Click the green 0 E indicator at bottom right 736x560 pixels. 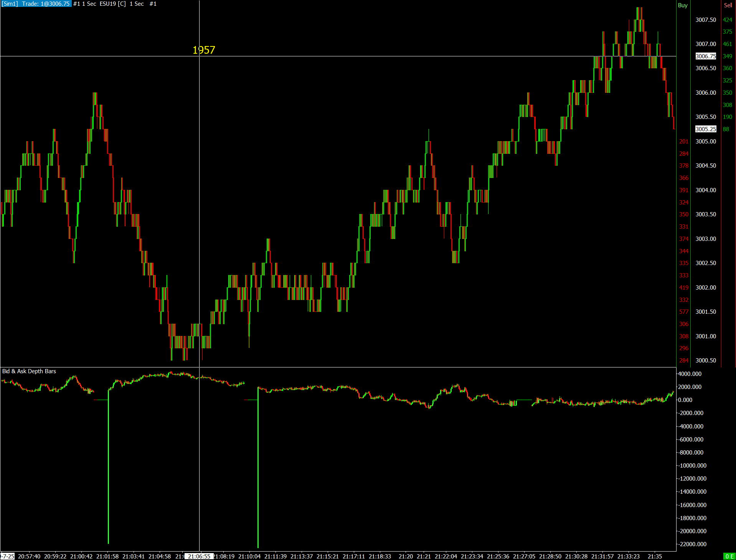point(729,556)
